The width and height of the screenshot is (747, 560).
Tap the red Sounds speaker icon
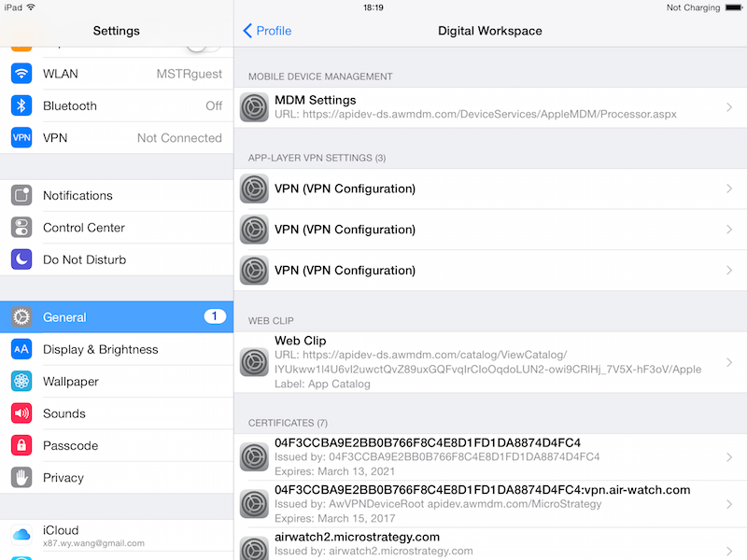(21, 413)
